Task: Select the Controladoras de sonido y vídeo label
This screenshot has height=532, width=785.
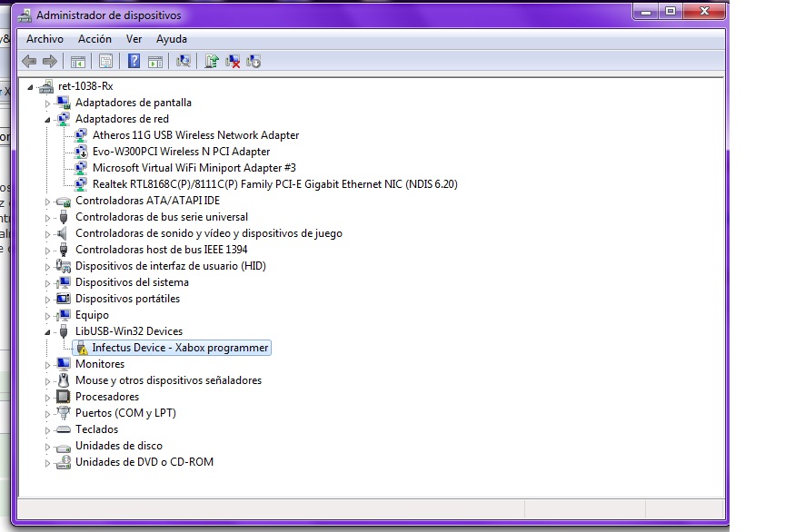Action: (209, 233)
